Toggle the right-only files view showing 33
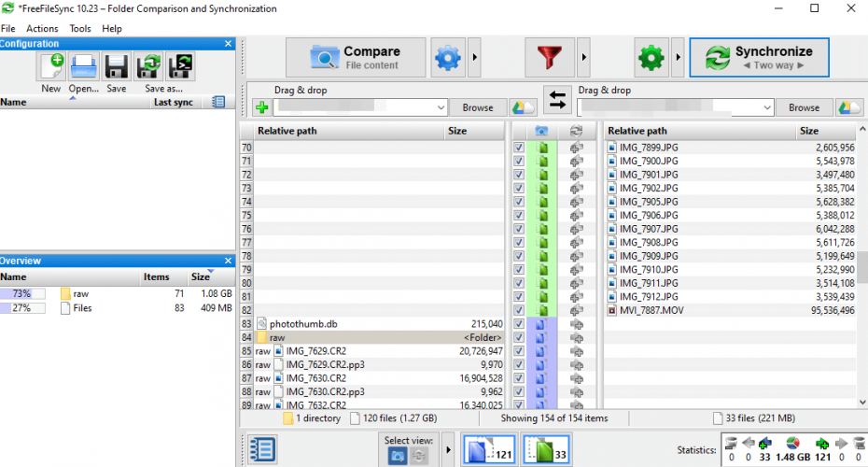 point(546,449)
